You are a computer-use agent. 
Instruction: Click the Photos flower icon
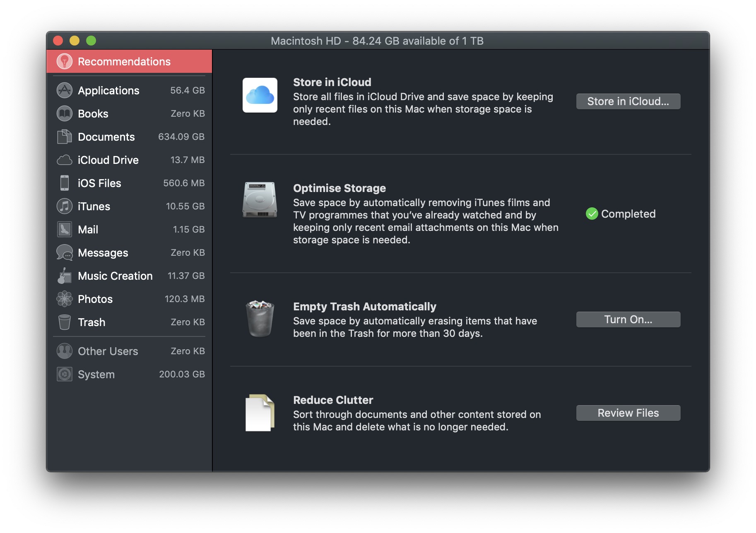65,299
